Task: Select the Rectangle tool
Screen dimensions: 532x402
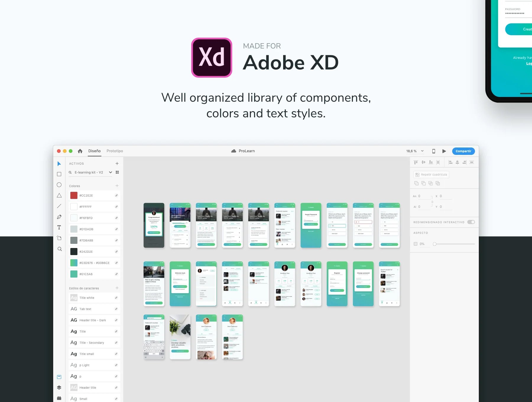Action: pos(59,174)
